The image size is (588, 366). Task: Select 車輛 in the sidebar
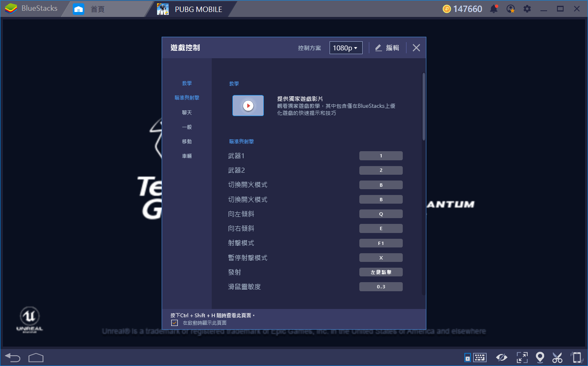187,156
